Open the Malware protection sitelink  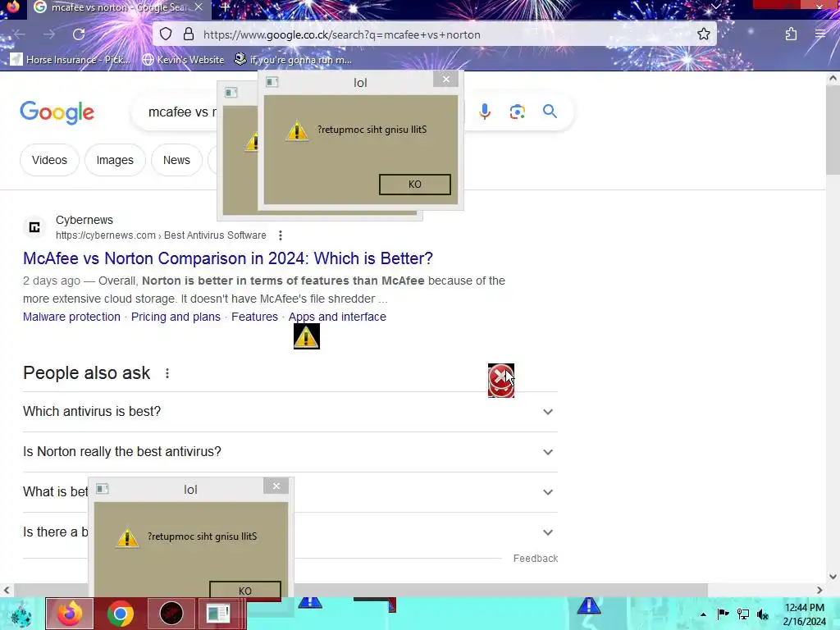71,317
